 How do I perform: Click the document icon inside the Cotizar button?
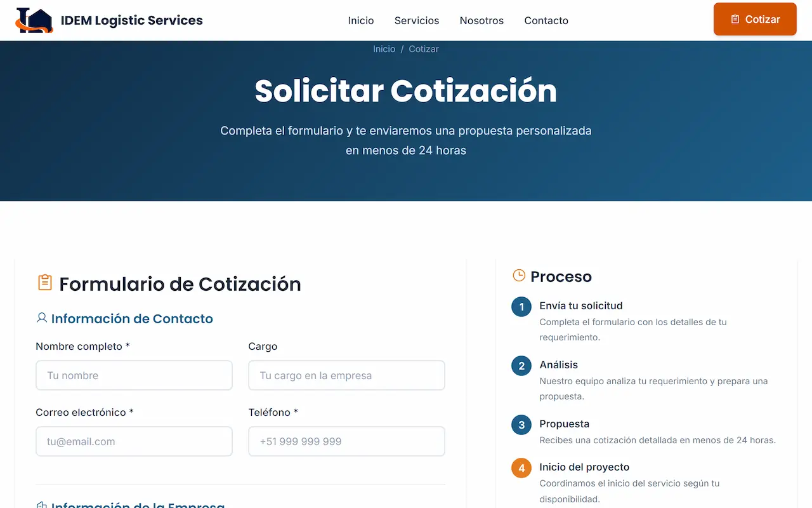click(x=736, y=19)
